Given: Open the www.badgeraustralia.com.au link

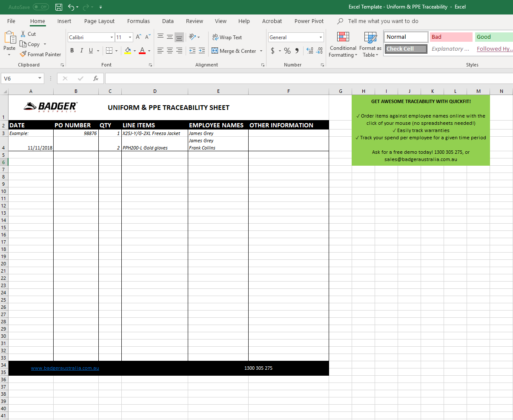Looking at the screenshot, I should point(65,368).
